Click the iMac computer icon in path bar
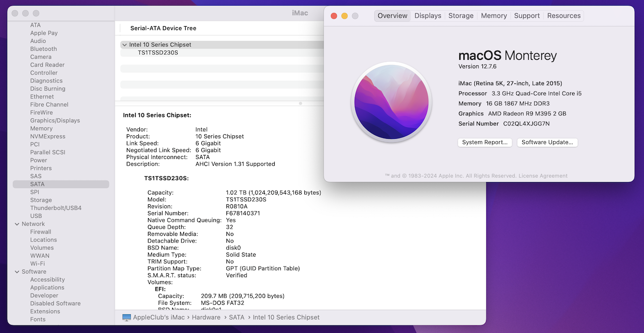 click(x=127, y=317)
